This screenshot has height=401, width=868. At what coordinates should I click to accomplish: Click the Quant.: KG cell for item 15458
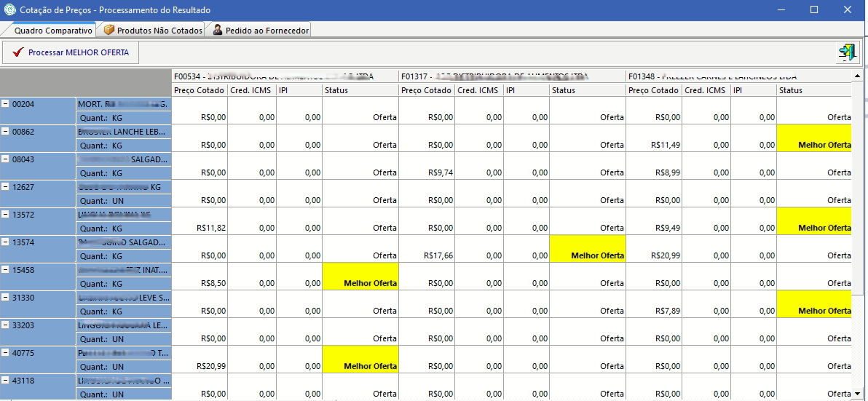pyautogui.click(x=124, y=284)
